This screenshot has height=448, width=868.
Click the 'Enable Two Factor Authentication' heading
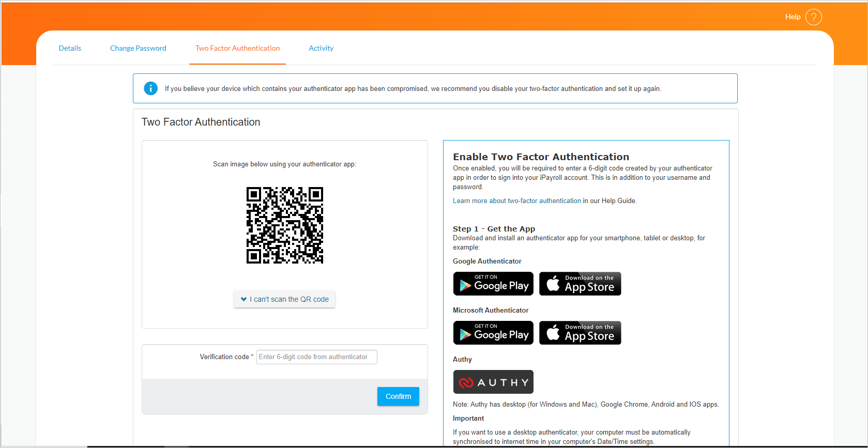pyautogui.click(x=541, y=157)
